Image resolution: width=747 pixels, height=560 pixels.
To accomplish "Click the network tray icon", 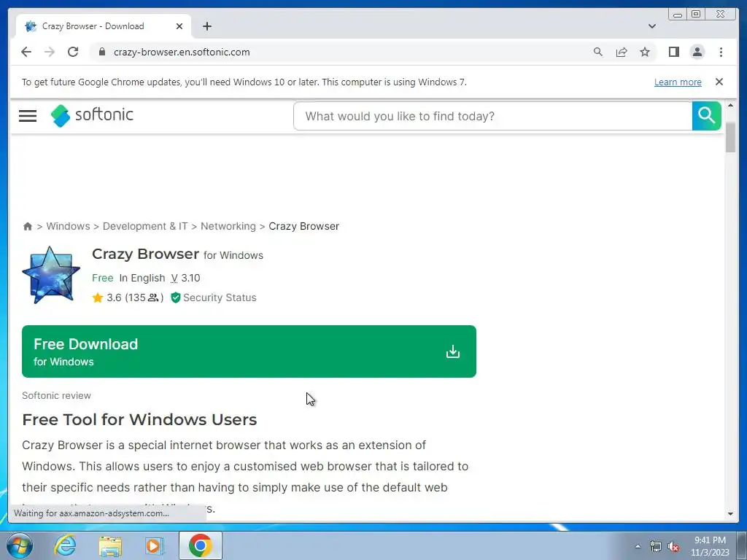I will [x=656, y=546].
